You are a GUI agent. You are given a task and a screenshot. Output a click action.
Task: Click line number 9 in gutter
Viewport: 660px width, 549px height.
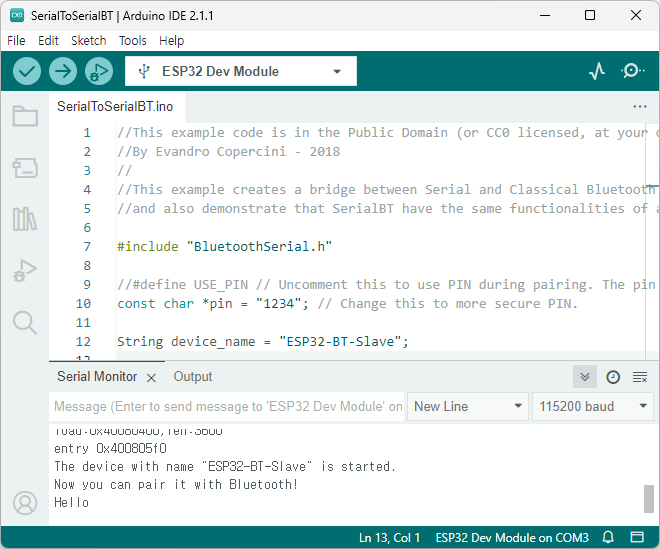pyautogui.click(x=87, y=285)
